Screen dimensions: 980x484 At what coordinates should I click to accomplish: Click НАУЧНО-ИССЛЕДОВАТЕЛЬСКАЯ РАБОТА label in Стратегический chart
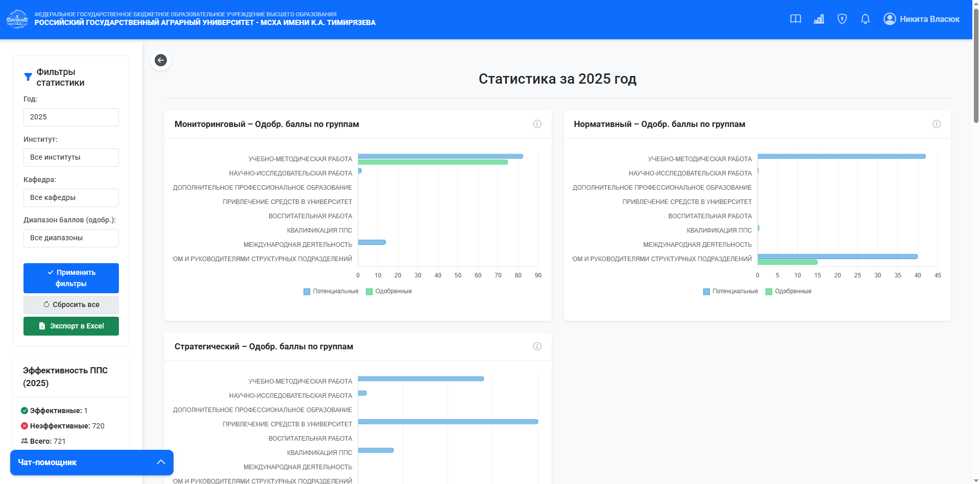(x=290, y=396)
